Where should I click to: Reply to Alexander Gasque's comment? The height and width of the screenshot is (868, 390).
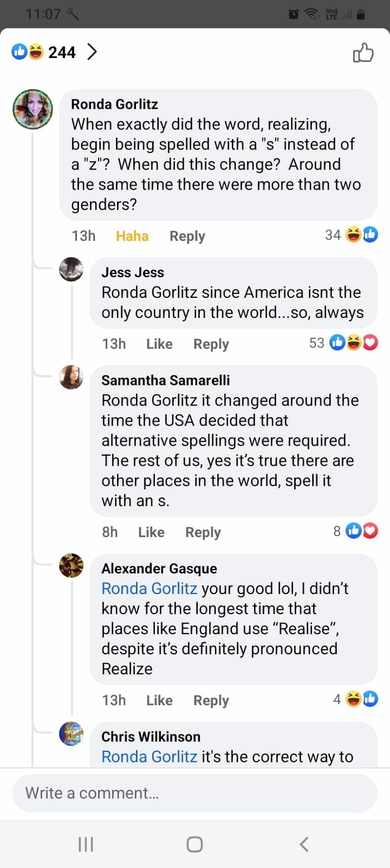211,700
